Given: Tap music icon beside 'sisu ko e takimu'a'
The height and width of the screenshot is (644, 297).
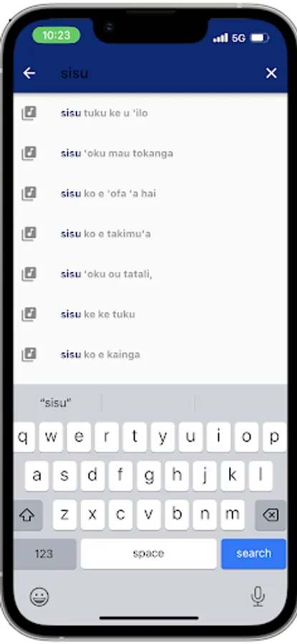Looking at the screenshot, I should click(29, 234).
